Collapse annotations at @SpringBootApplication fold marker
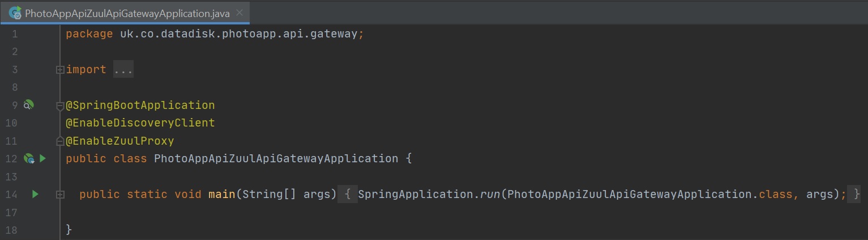 (59, 106)
